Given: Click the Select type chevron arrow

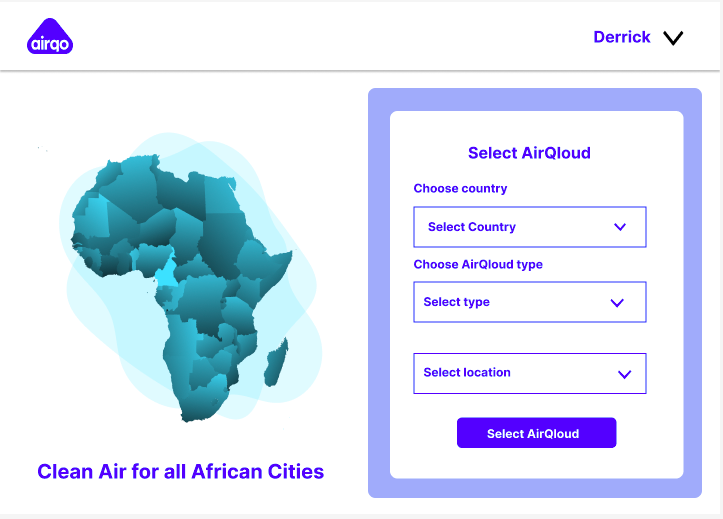Looking at the screenshot, I should [617, 303].
